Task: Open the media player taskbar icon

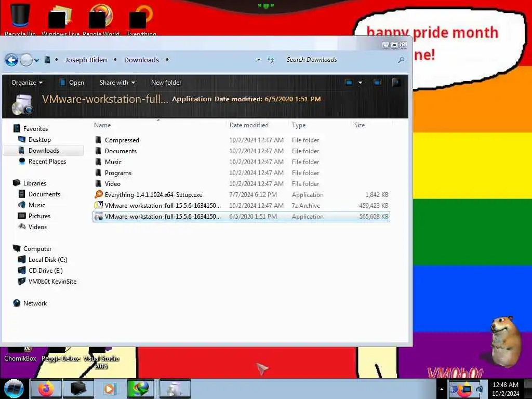Action: coord(109,389)
